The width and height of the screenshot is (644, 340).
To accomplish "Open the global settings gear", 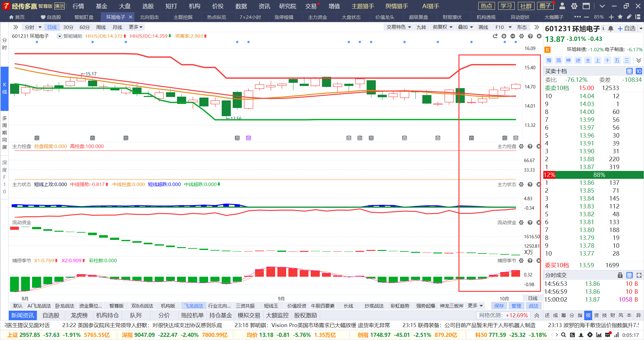I will [574, 6].
